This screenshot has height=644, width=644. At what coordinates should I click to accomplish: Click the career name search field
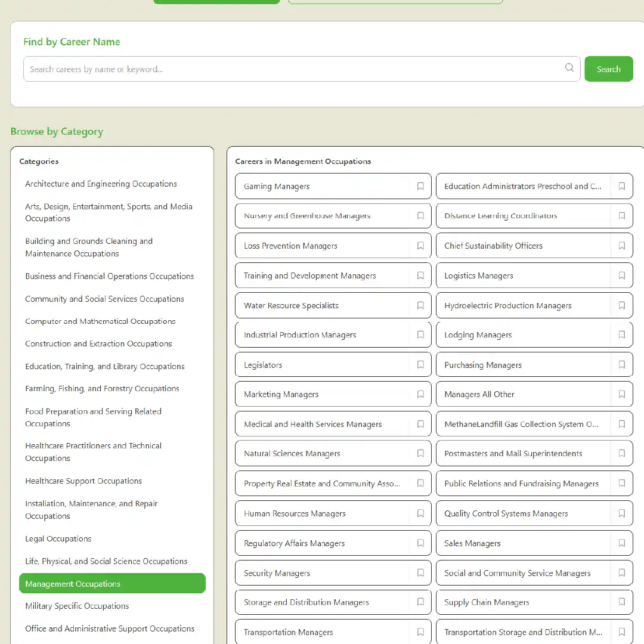pyautogui.click(x=292, y=69)
